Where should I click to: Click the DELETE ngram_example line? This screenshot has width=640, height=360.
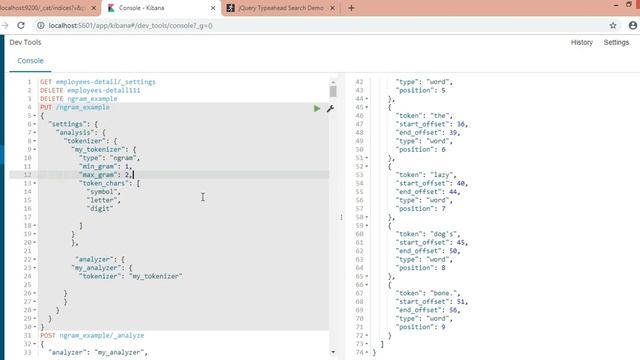(x=79, y=99)
